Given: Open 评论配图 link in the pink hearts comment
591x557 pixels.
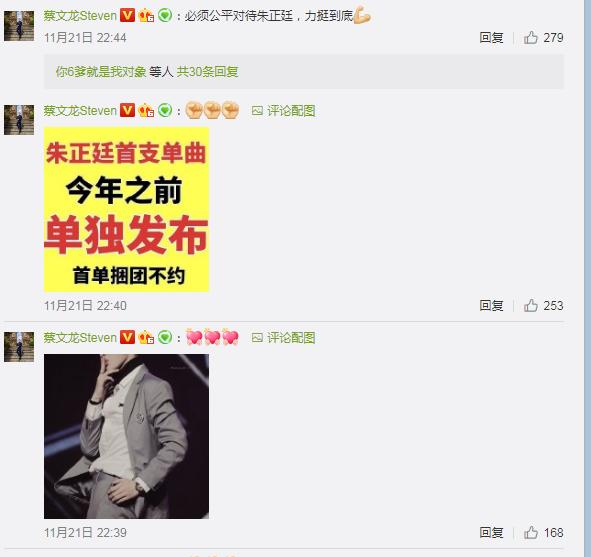Looking at the screenshot, I should 291,338.
